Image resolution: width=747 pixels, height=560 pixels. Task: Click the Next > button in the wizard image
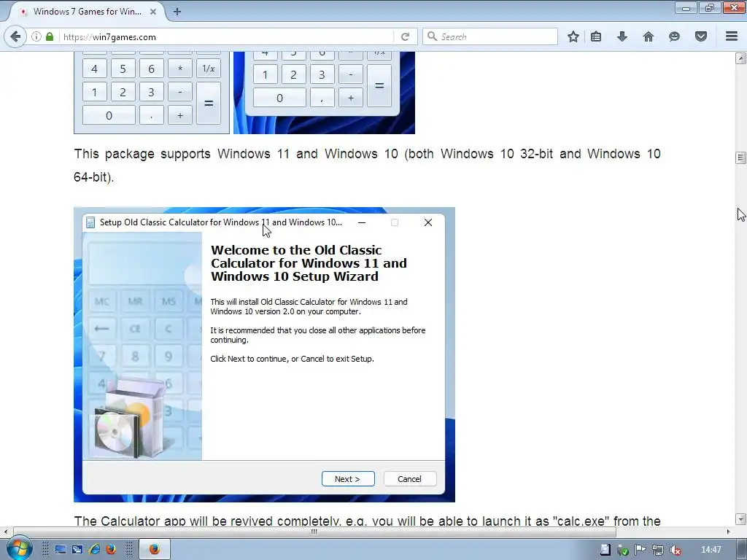348,478
